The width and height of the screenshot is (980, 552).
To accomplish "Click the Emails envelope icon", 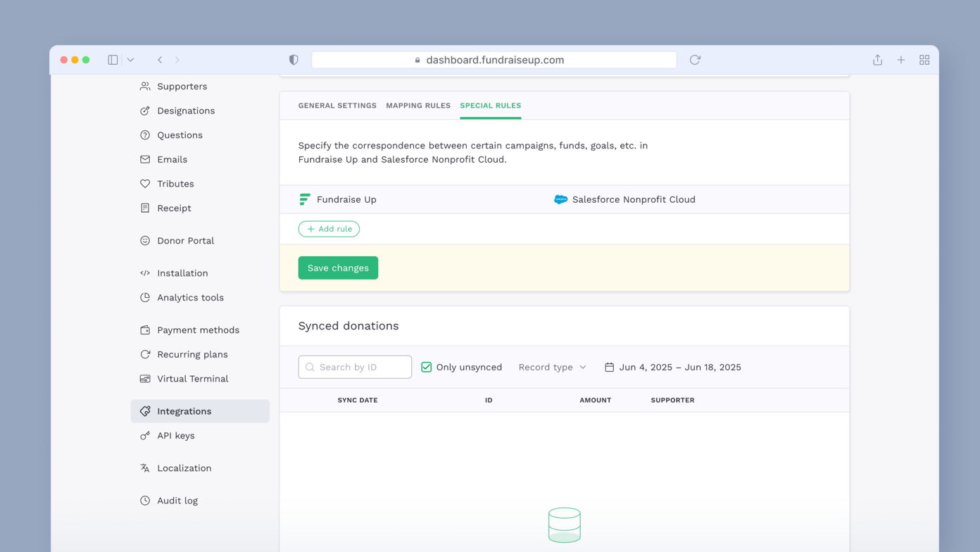I will (144, 159).
